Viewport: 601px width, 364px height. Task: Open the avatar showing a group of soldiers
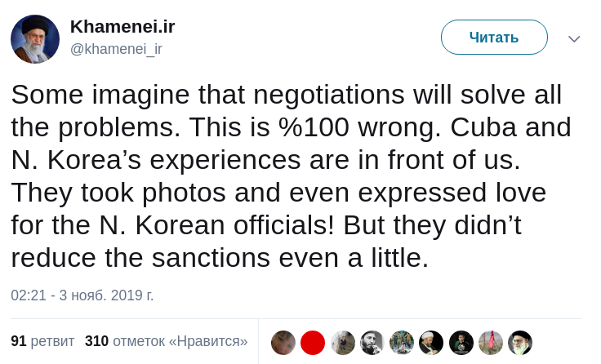(x=402, y=343)
